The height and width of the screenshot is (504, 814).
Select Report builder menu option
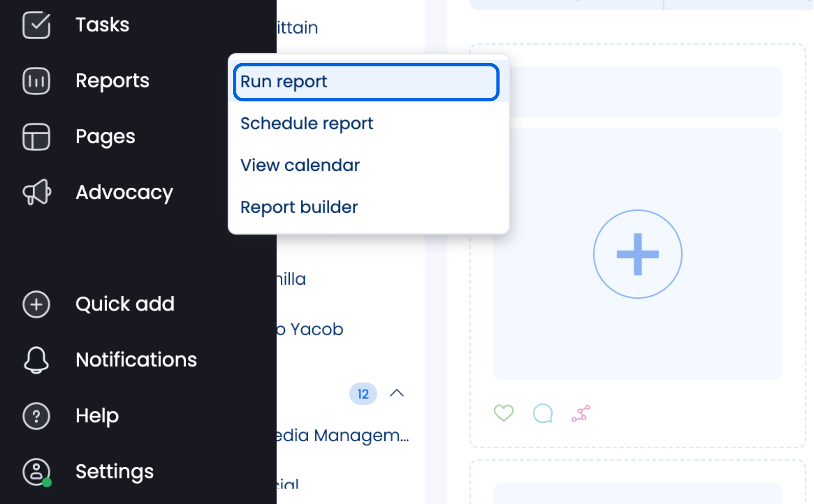[369, 207]
